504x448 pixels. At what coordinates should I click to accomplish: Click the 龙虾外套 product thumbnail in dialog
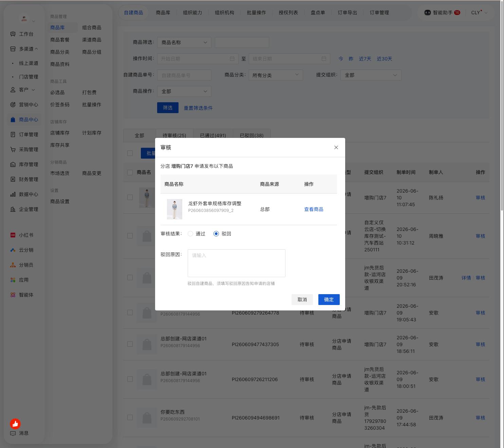174,209
